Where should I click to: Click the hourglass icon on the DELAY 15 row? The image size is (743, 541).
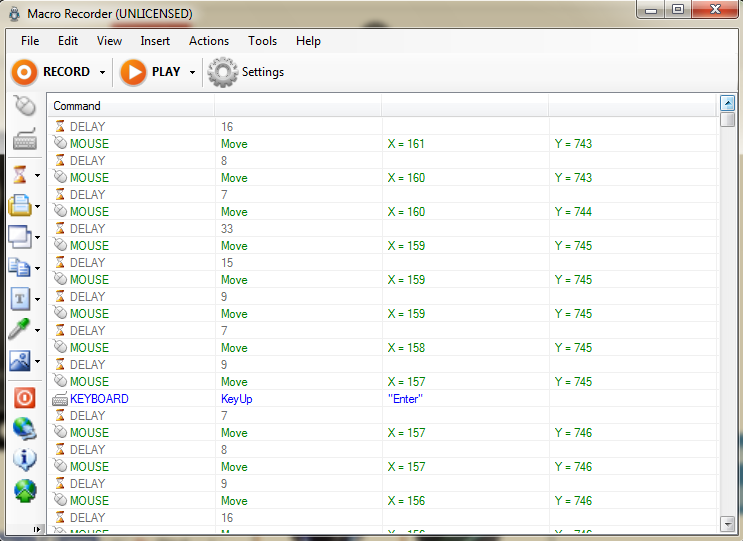[60, 262]
